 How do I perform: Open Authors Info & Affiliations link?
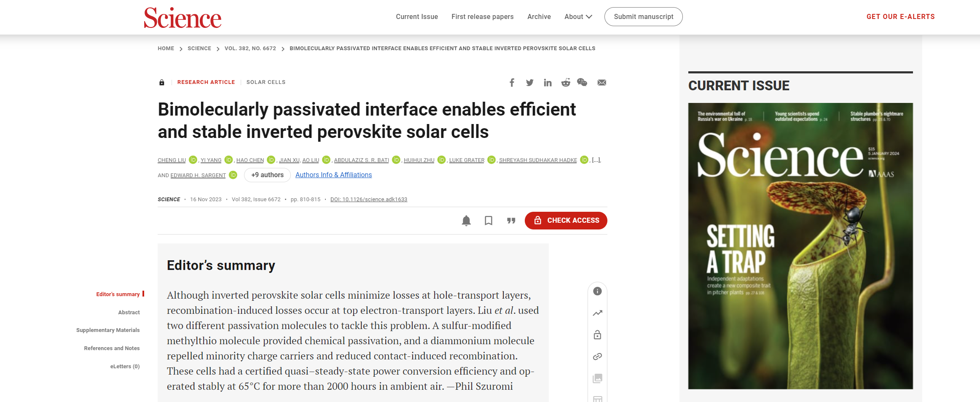point(333,175)
